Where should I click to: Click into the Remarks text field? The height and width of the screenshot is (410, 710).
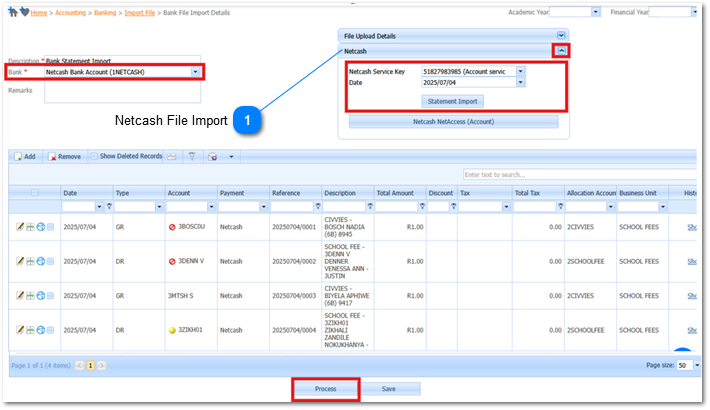coord(122,94)
